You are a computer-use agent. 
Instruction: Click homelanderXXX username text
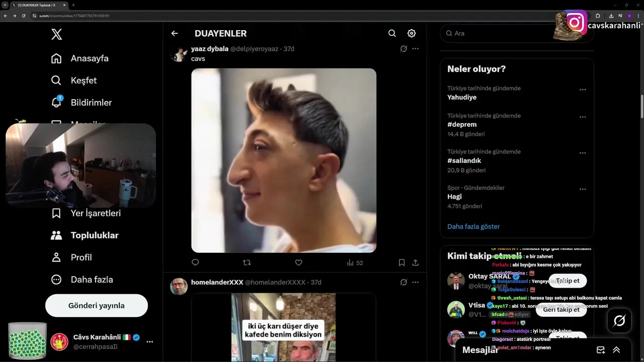pos(217,282)
